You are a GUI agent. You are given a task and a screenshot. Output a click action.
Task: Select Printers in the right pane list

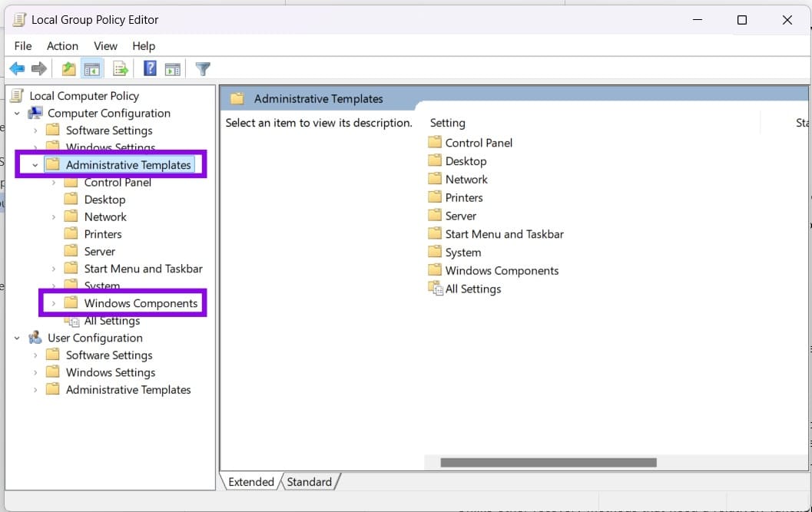pos(463,197)
